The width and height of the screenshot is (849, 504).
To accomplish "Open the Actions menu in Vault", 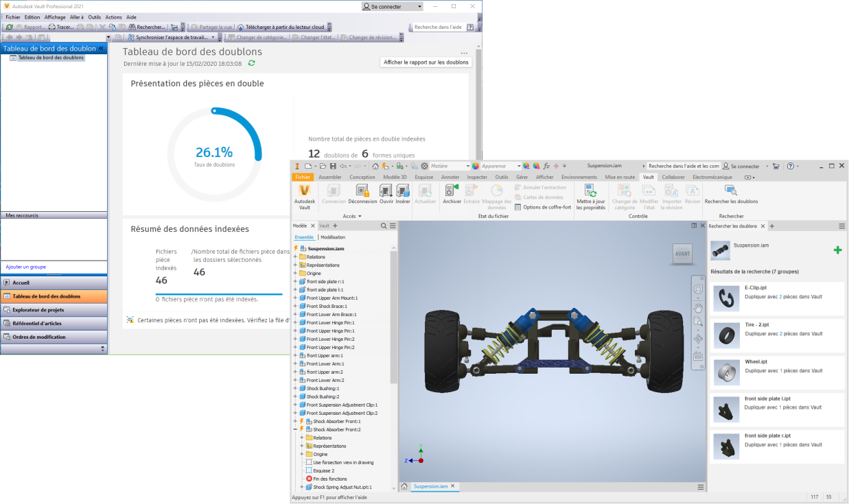I will click(113, 17).
